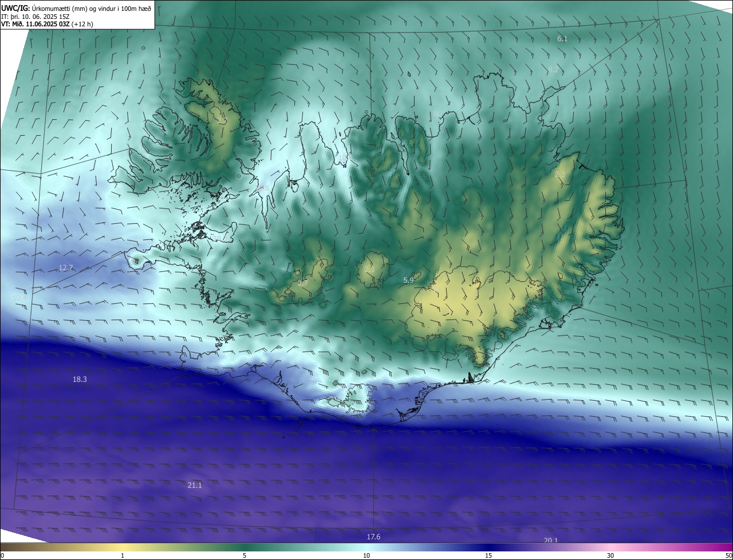Click the 10.4 value label
733x560 pixels.
21,298
